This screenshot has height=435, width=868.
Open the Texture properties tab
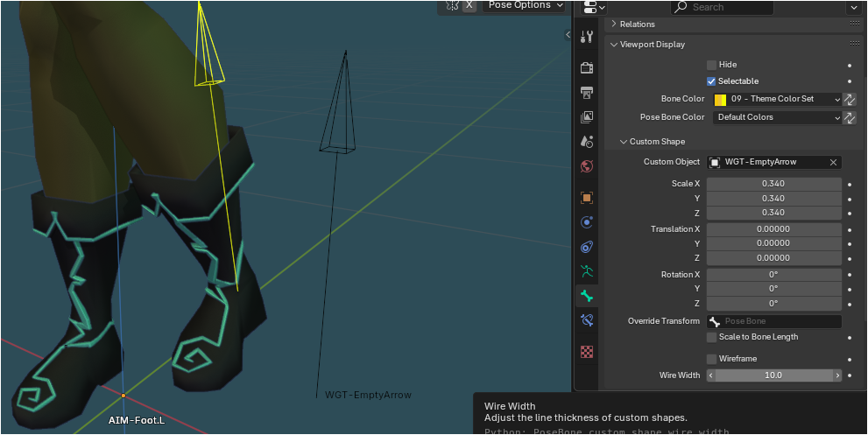[587, 352]
